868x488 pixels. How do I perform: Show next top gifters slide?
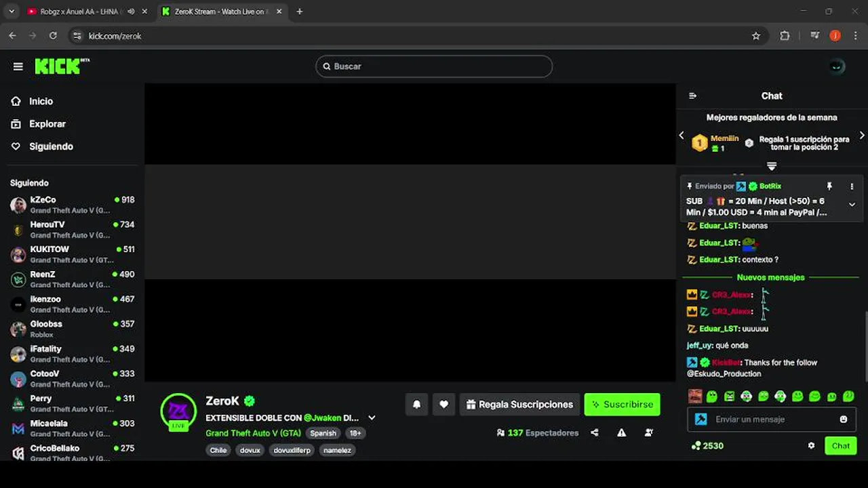point(862,136)
